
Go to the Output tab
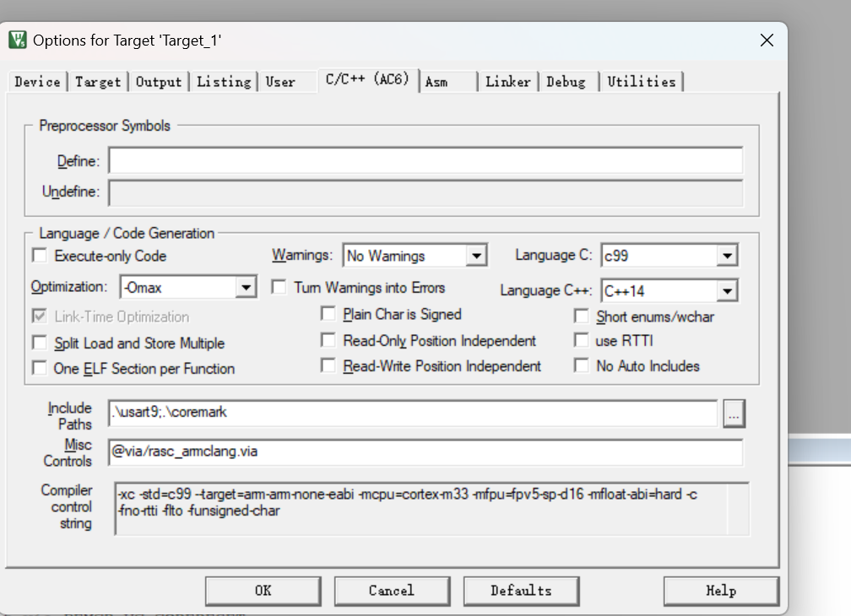tap(159, 82)
